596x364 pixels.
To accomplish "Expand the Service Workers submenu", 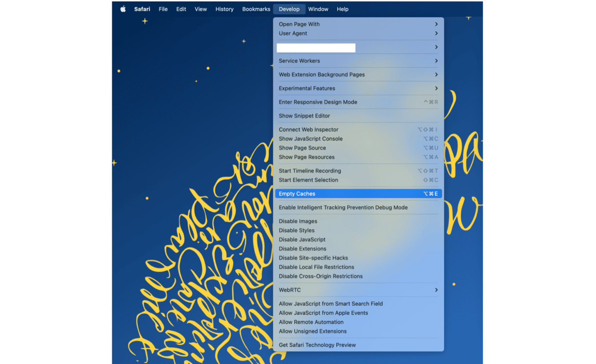I will (x=358, y=61).
